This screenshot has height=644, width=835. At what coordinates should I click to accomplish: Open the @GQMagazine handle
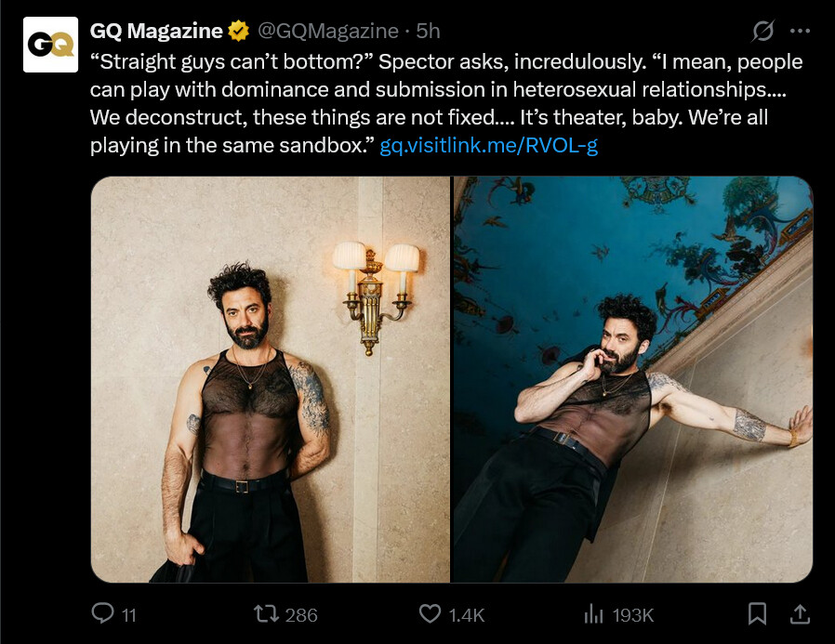328,31
